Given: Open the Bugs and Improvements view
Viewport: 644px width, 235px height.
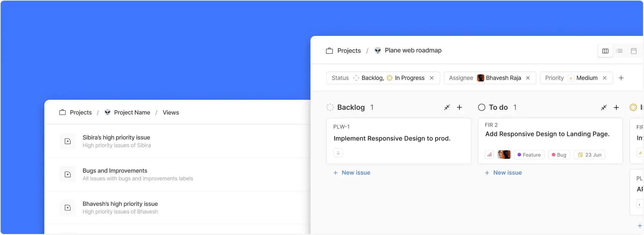Looking at the screenshot, I should point(115,171).
